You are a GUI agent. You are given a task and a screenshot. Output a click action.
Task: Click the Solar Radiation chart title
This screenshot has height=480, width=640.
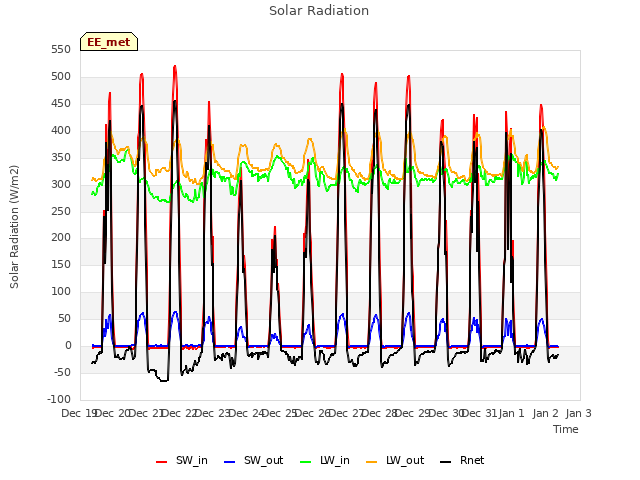coord(319,11)
